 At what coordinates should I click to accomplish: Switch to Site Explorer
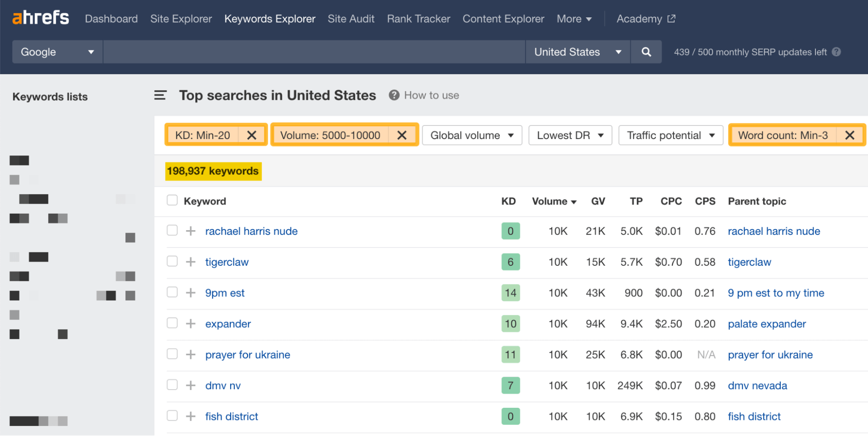pyautogui.click(x=181, y=19)
